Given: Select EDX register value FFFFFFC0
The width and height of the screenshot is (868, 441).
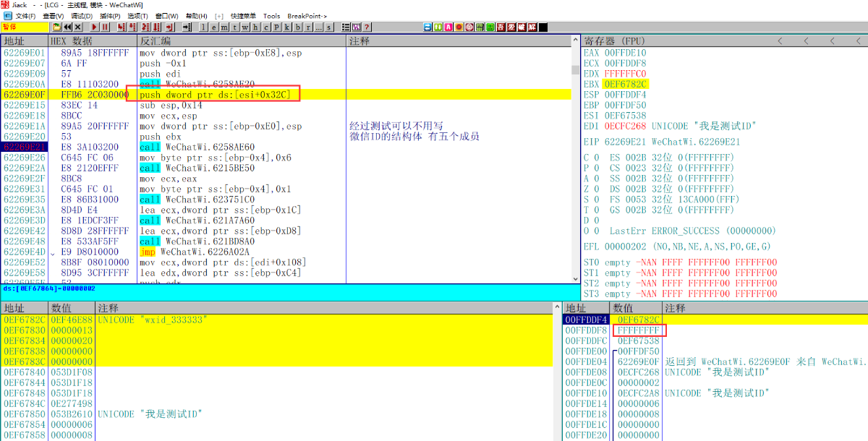Looking at the screenshot, I should (x=626, y=74).
